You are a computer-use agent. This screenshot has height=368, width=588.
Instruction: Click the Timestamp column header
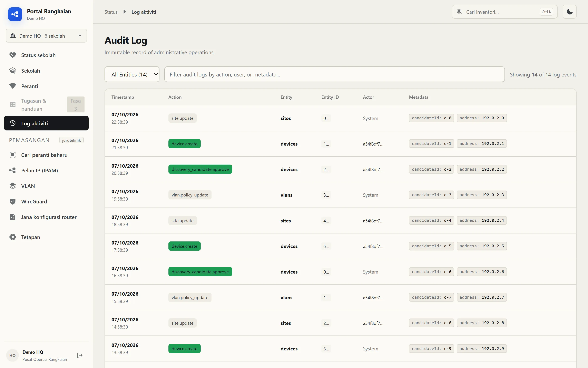click(123, 97)
